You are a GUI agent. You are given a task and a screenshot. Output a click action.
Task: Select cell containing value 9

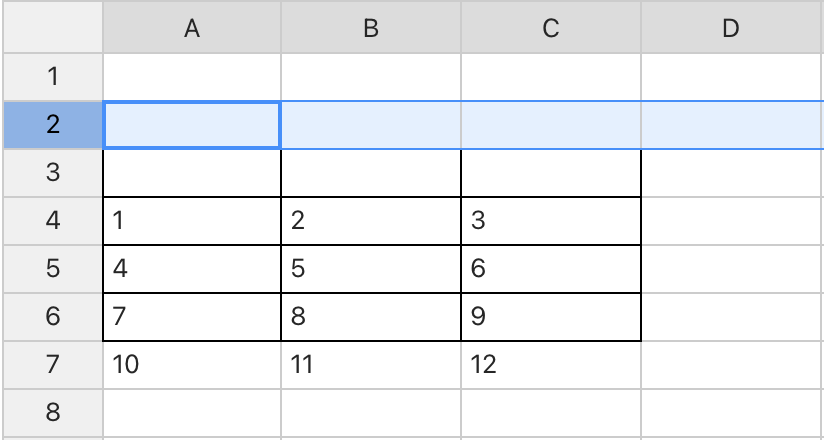(x=551, y=317)
